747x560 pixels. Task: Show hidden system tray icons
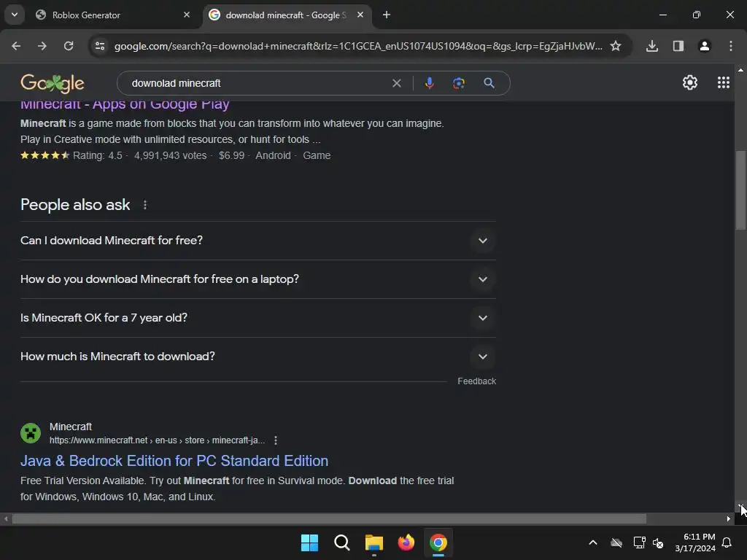click(592, 542)
